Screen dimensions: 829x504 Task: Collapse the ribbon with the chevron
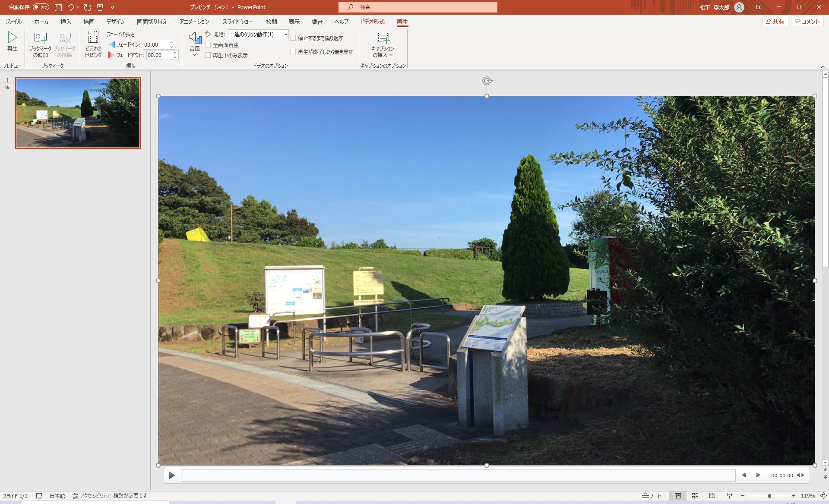pos(823,66)
